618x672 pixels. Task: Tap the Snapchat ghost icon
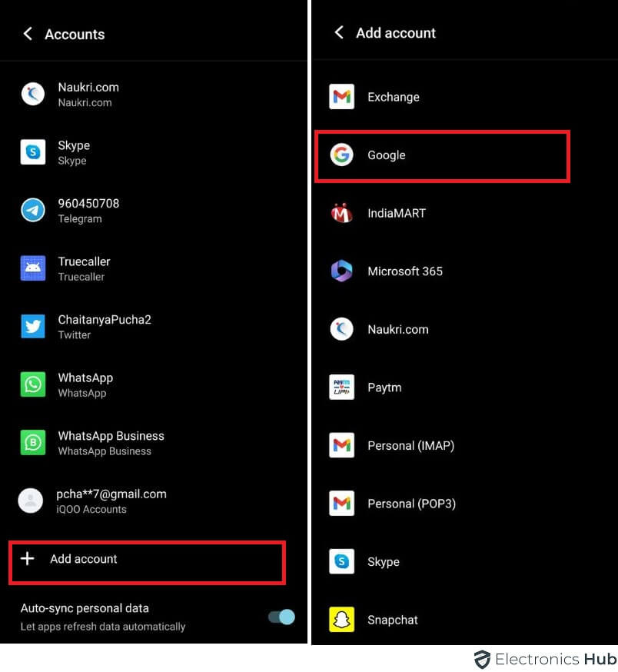341,619
